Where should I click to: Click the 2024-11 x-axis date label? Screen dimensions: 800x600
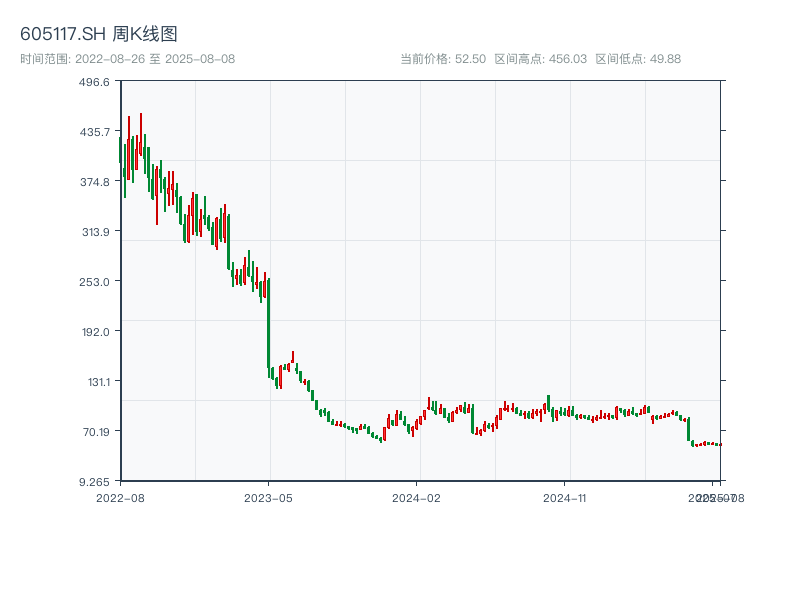click(567, 497)
